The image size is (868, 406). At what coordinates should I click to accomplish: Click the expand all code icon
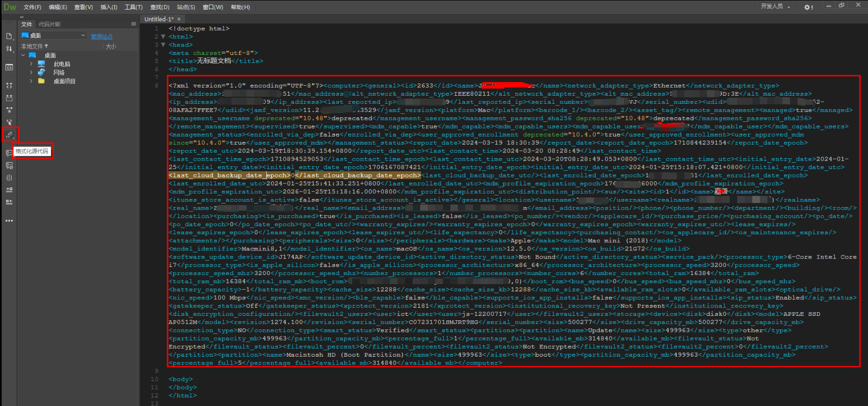(x=9, y=110)
